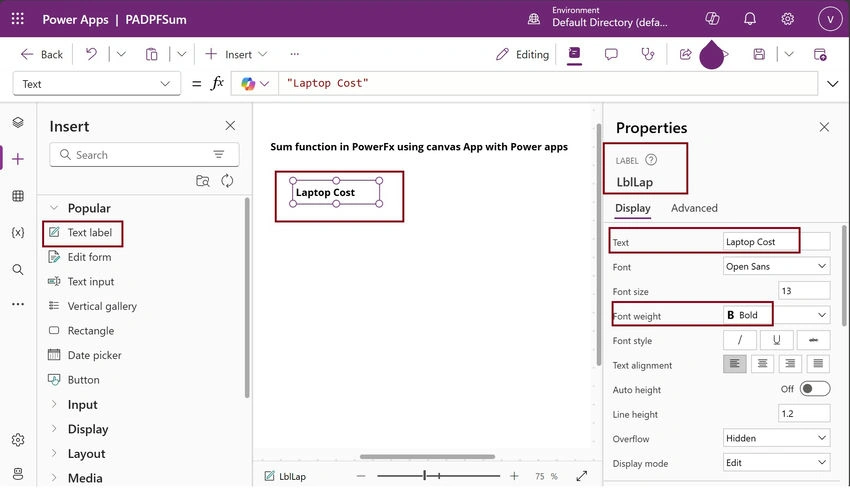Toggle the Auto height switch

point(814,389)
